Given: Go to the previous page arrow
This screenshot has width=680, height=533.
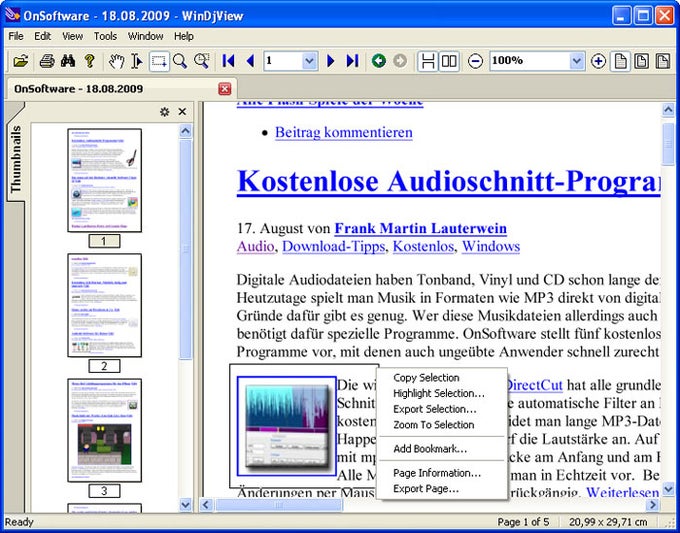Looking at the screenshot, I should click(x=250, y=61).
